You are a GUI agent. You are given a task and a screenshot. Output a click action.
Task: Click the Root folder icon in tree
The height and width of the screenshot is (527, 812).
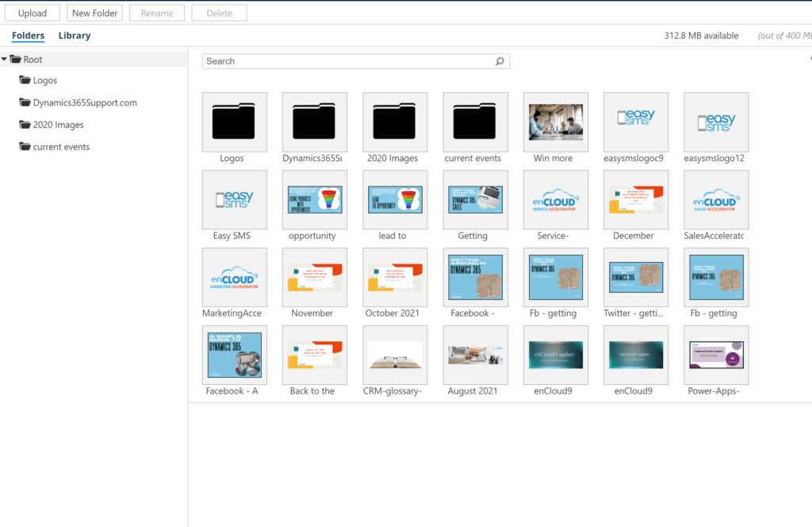click(16, 59)
